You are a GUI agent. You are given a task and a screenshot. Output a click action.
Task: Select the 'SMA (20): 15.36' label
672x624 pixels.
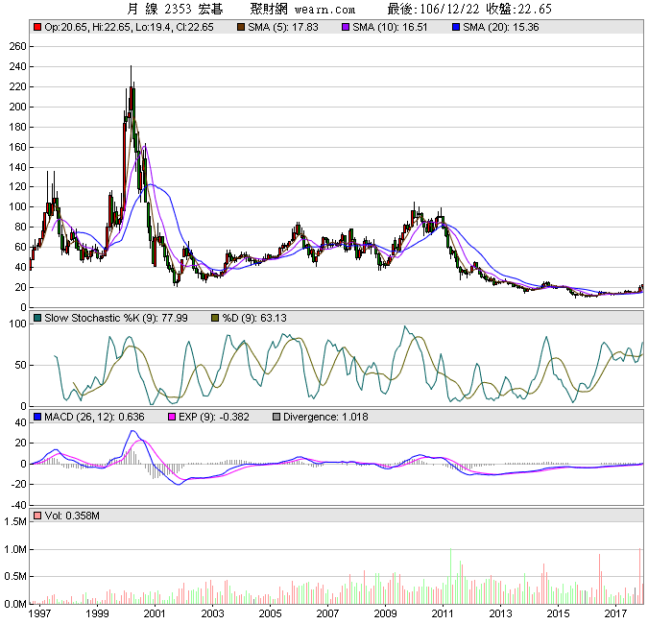[x=501, y=27]
